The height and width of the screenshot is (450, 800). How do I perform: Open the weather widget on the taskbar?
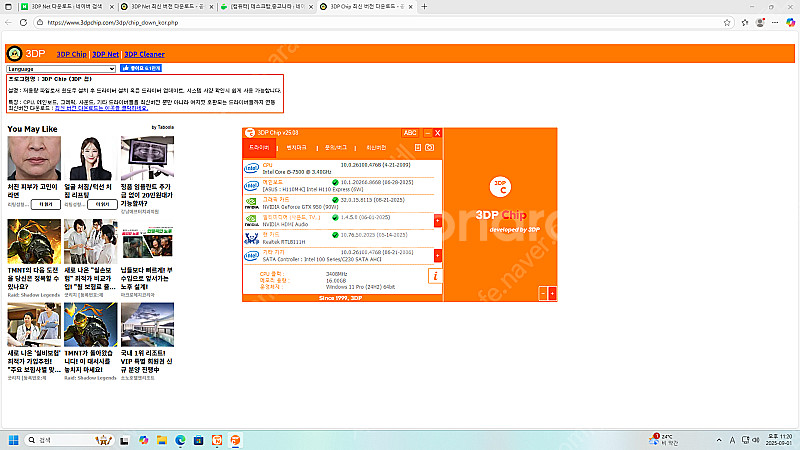pos(664,440)
